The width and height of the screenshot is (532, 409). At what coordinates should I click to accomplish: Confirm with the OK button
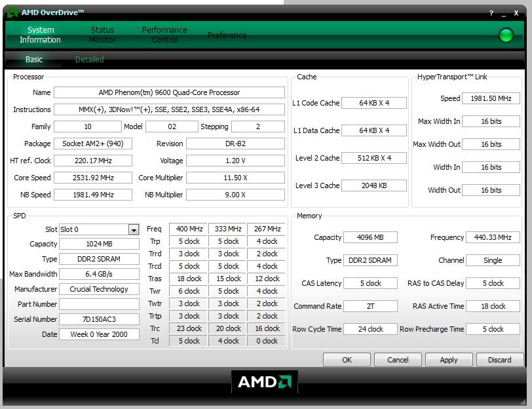pyautogui.click(x=347, y=360)
